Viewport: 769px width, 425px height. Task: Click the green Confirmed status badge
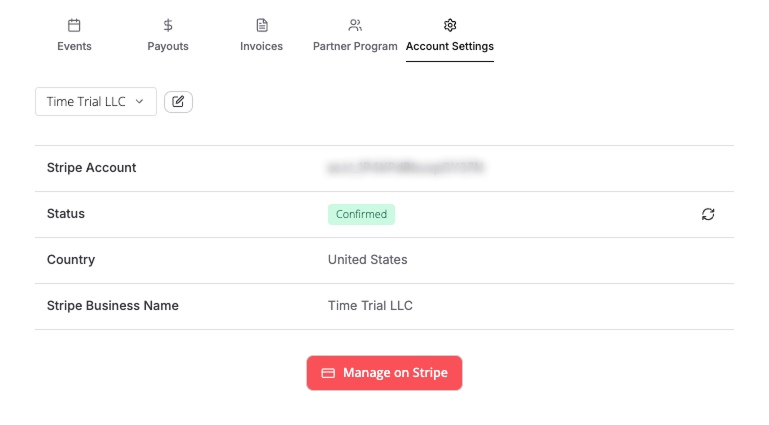coord(361,214)
